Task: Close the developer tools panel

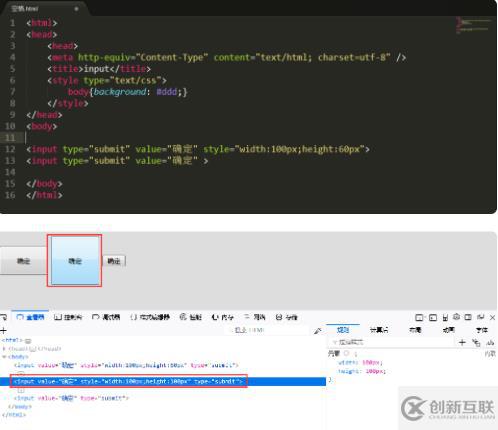Action: coord(492,318)
